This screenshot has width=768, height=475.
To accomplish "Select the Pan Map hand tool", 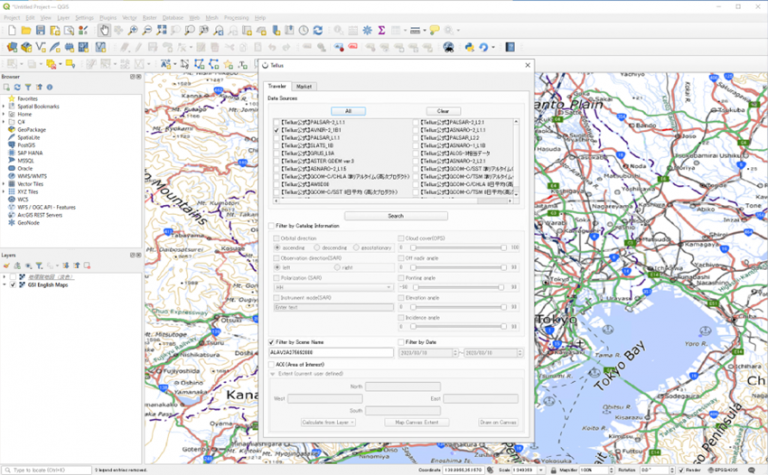I will [x=104, y=30].
